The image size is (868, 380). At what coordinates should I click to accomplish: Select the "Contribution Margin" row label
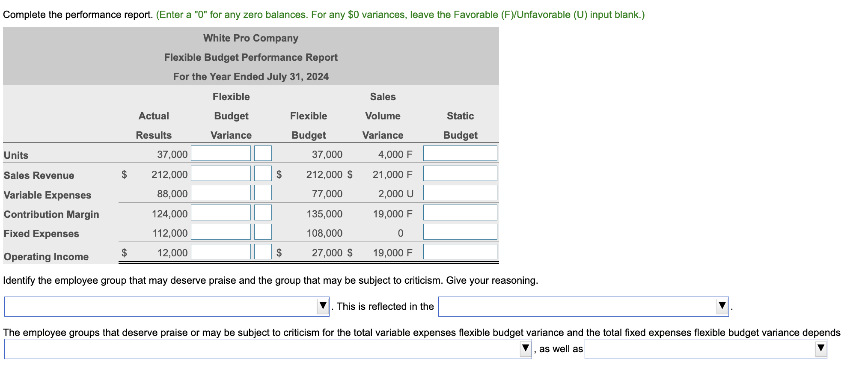point(51,214)
